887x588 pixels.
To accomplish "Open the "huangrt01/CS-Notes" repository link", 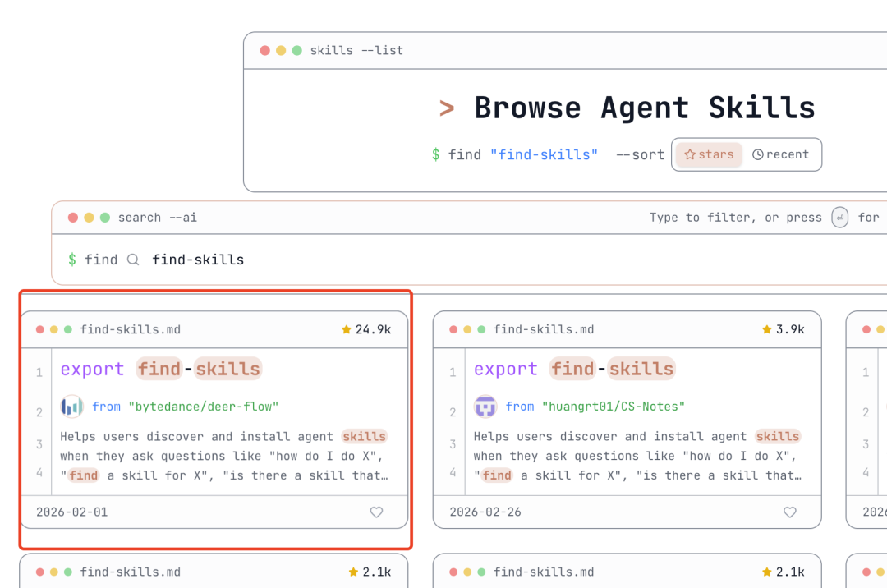I will click(614, 407).
